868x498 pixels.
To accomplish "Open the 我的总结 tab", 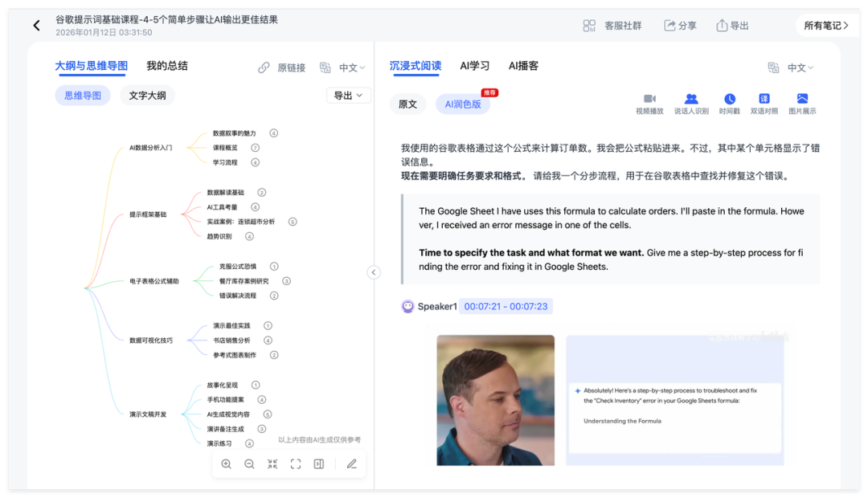I will pos(166,66).
